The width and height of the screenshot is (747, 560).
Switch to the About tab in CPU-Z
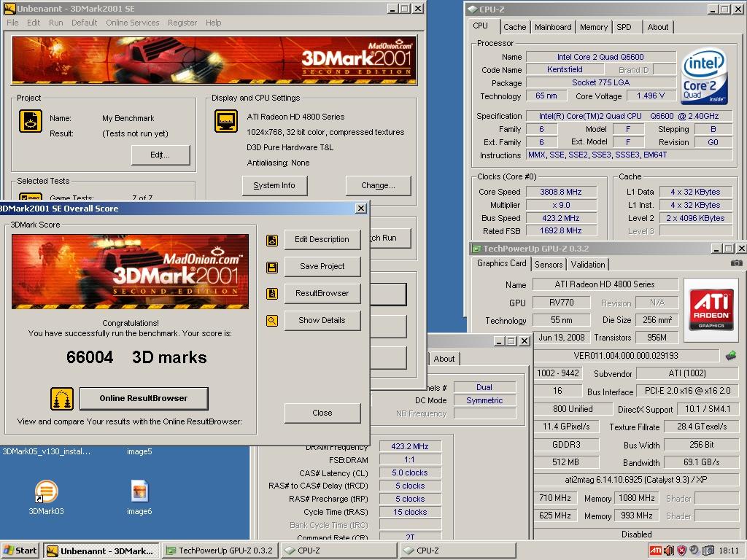pos(657,27)
